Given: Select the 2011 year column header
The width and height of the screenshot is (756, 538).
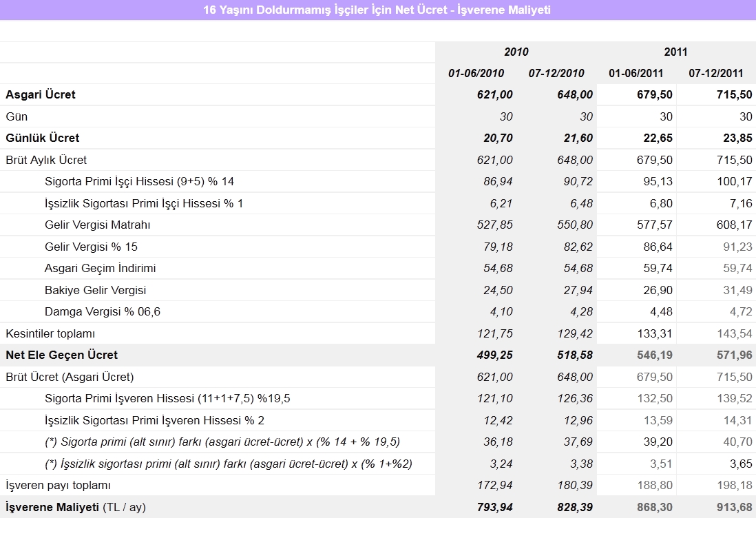Looking at the screenshot, I should tap(675, 52).
